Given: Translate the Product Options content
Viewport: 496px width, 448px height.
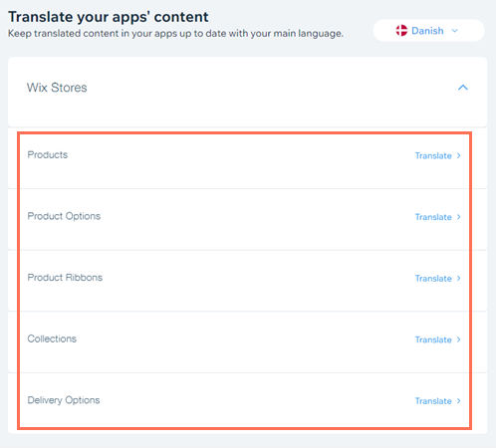Looking at the screenshot, I should 433,217.
